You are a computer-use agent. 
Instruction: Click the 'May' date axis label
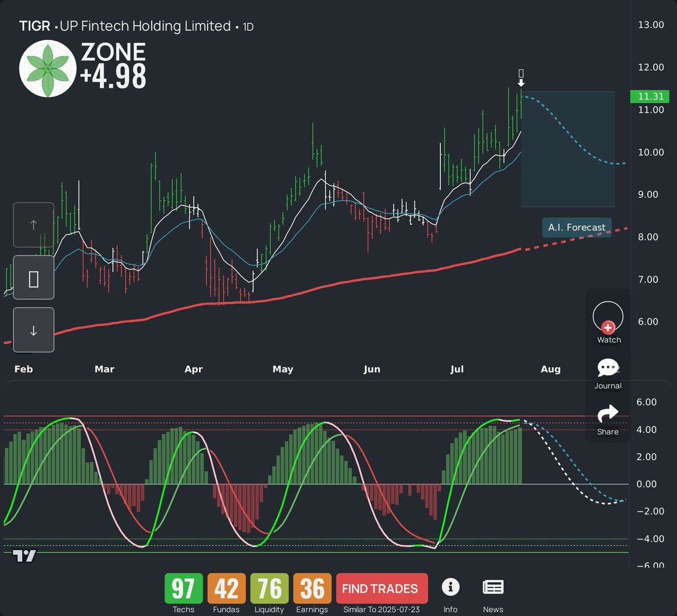point(283,369)
